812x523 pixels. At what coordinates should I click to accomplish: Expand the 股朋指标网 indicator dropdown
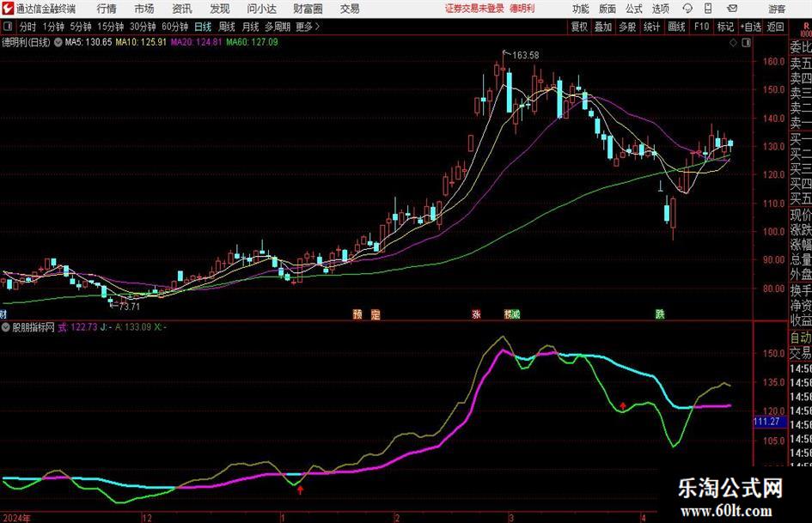pos(6,327)
